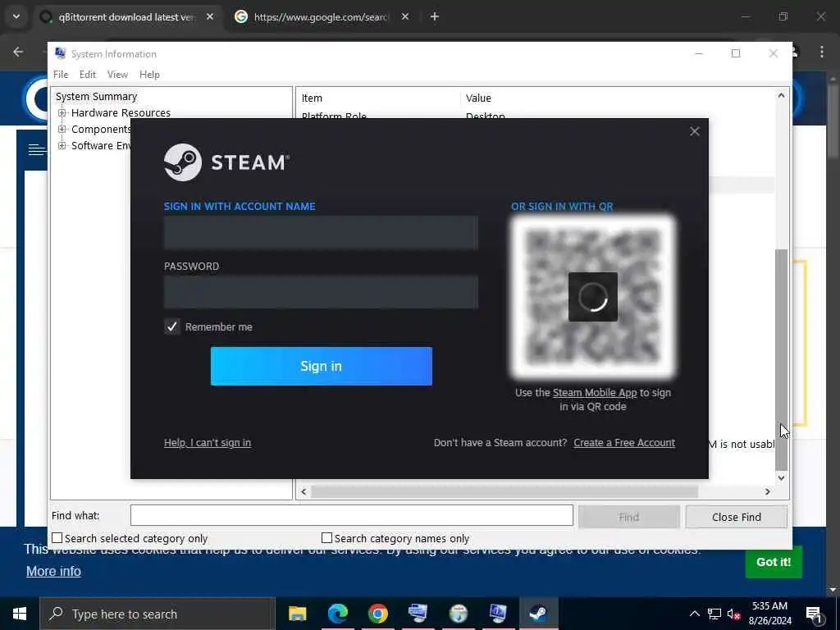Open the Help, I can't sign in link
Screen dimensions: 840x630
pos(208,442)
